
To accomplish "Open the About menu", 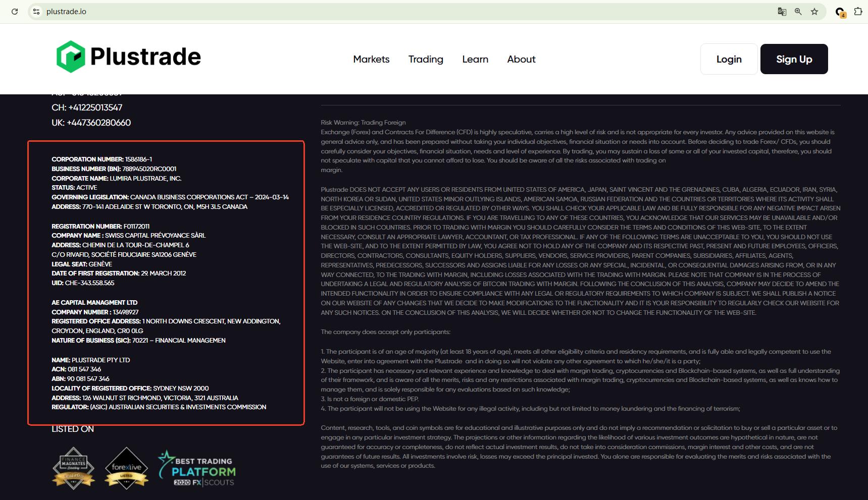I will [x=521, y=59].
